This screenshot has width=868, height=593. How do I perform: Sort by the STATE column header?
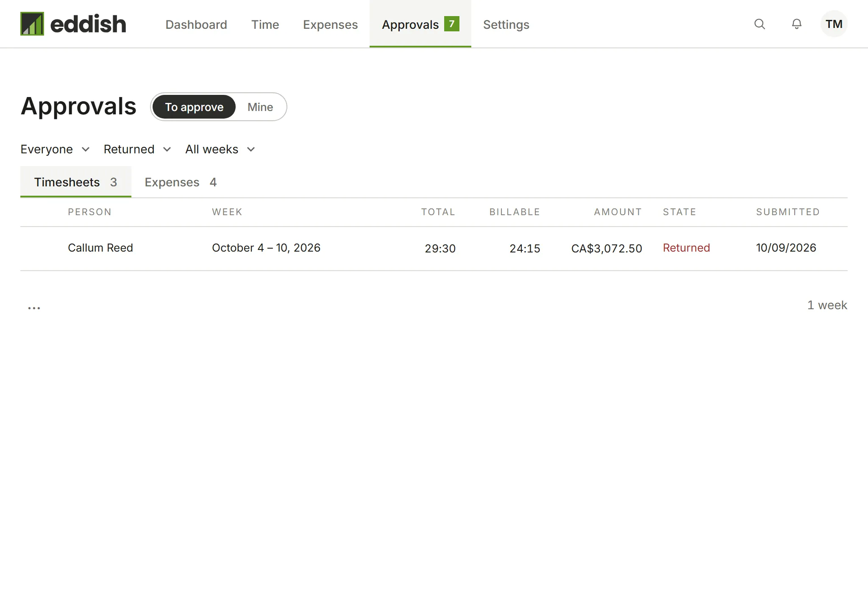(x=679, y=212)
